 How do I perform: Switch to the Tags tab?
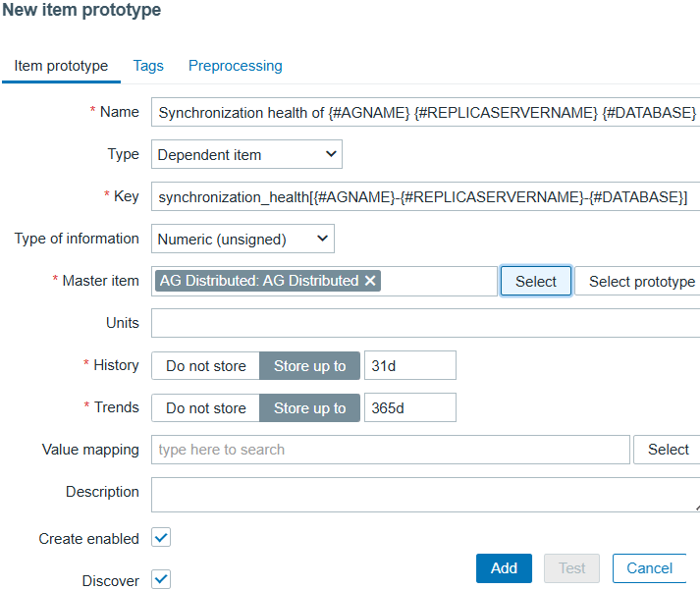[x=148, y=66]
